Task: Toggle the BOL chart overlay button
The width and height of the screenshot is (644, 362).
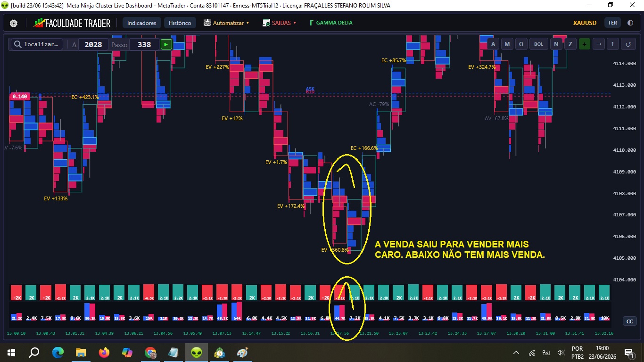Action: 538,44
